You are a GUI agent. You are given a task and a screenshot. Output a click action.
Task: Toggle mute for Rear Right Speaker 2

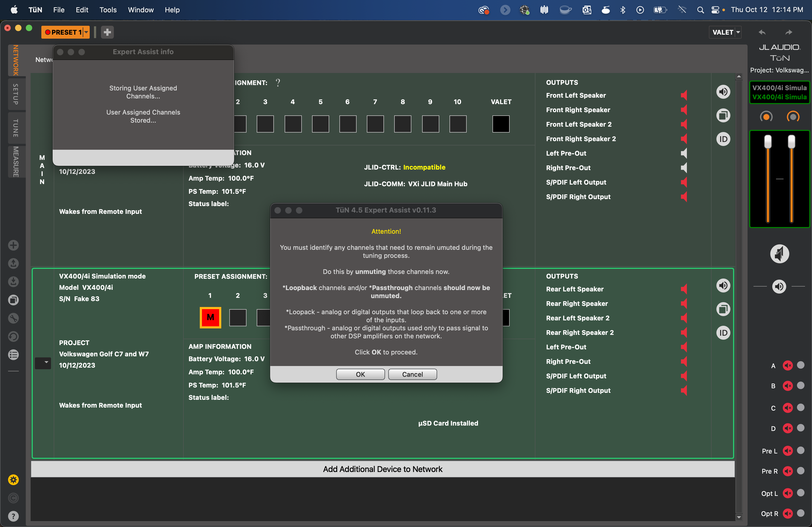coord(684,332)
